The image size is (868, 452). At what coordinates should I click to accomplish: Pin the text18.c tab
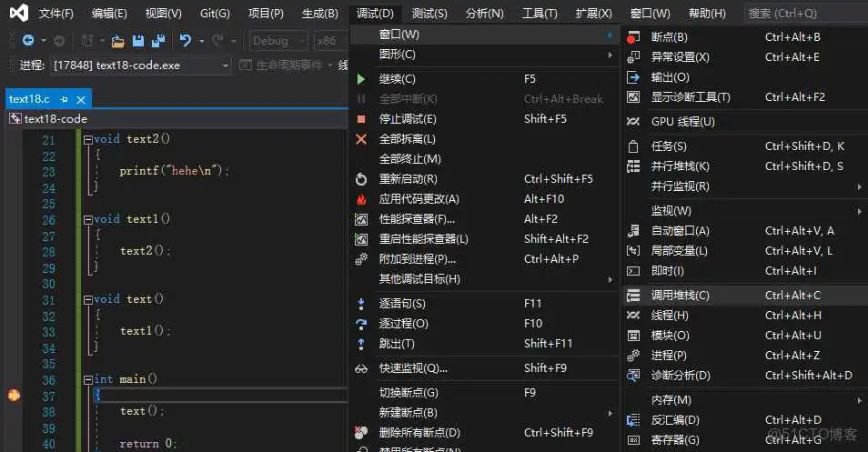[x=65, y=99]
